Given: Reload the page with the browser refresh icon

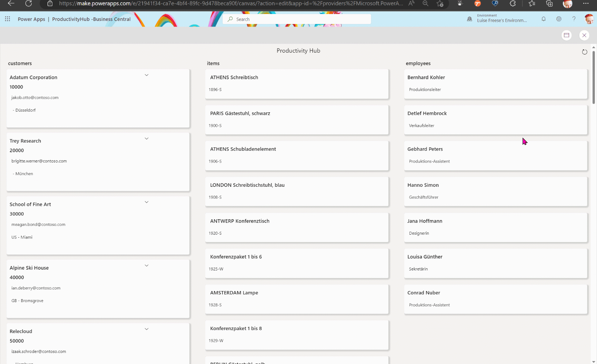Looking at the screenshot, I should tap(28, 3).
